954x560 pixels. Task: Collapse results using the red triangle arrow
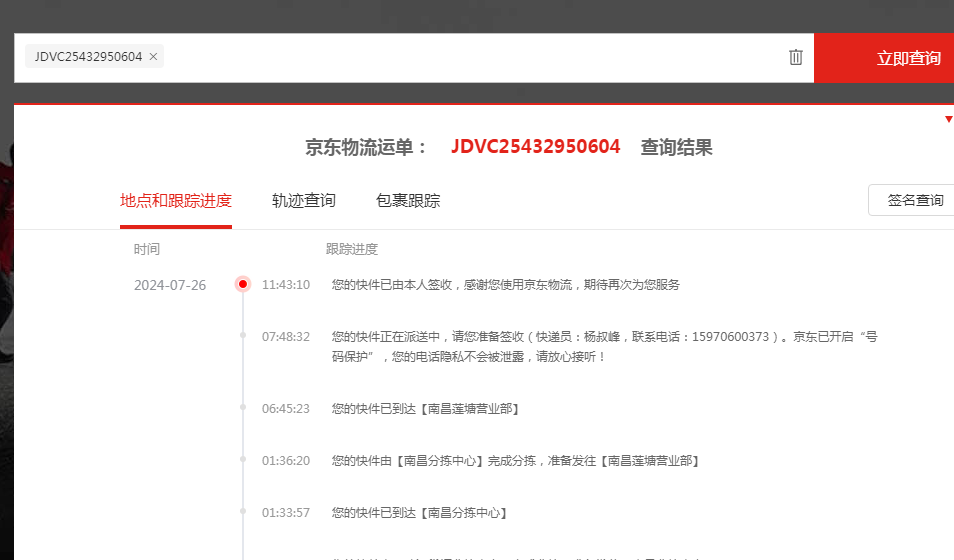(x=949, y=119)
